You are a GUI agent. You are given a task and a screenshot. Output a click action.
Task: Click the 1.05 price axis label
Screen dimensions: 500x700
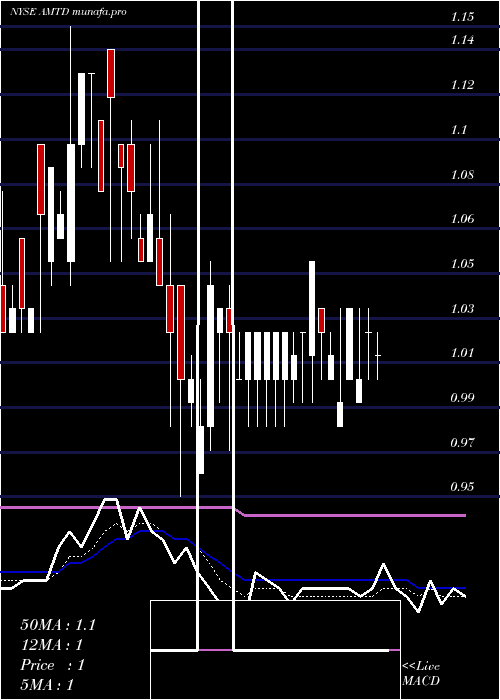point(462,263)
